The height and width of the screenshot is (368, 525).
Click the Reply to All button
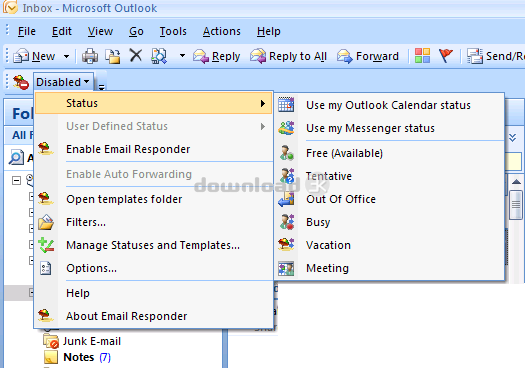pyautogui.click(x=288, y=56)
